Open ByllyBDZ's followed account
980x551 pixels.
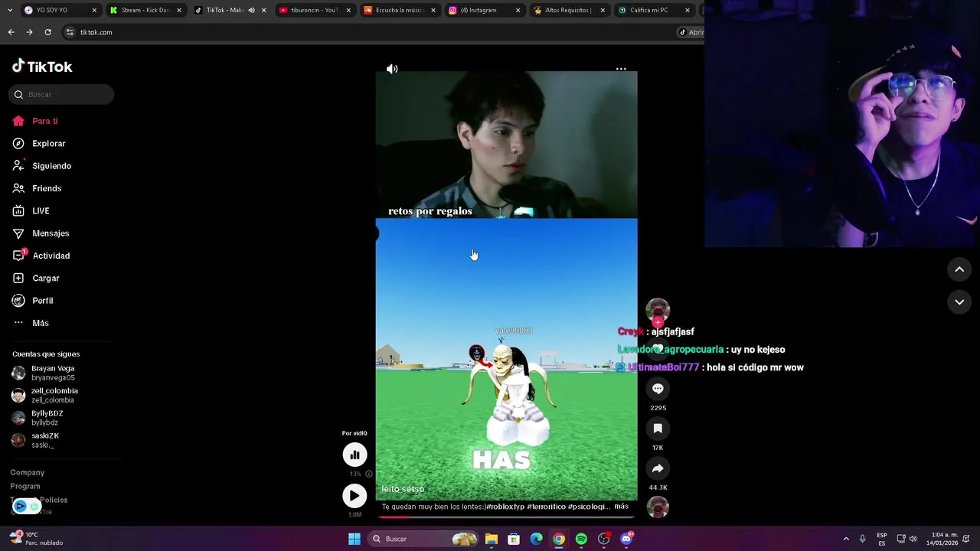[x=38, y=418]
